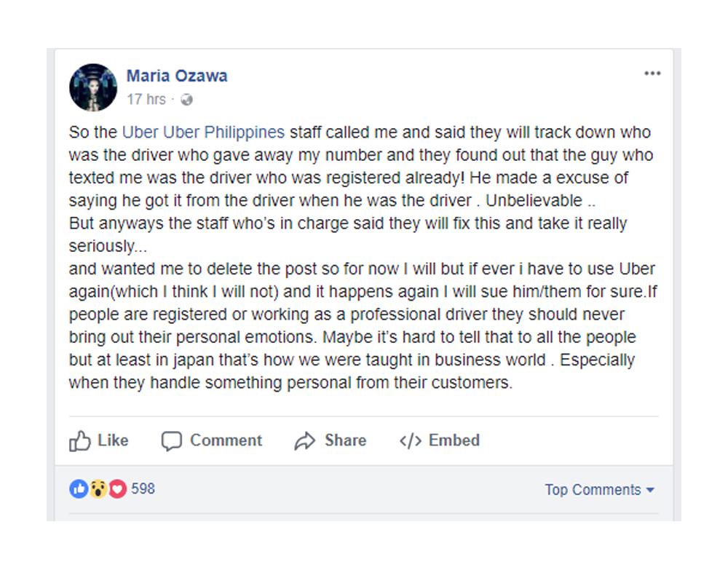Click the Share arrow icon
This screenshot has width=728, height=578.
304,441
